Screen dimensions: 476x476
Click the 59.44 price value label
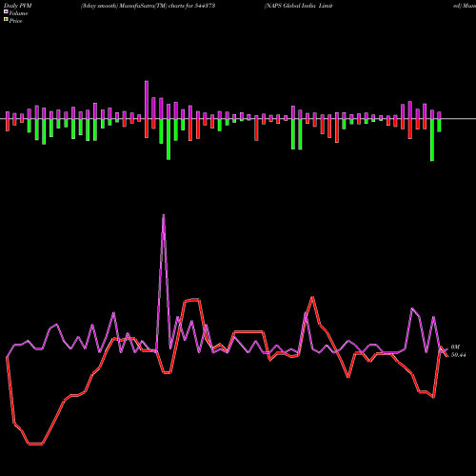459,355
